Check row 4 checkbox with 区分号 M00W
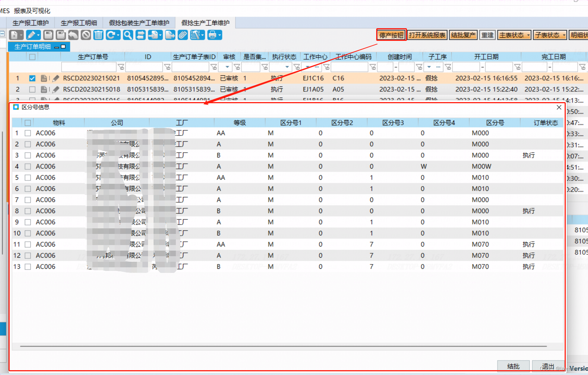The height and width of the screenshot is (375, 588). point(28,167)
